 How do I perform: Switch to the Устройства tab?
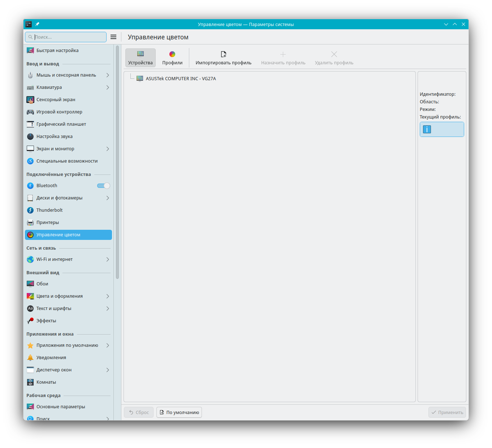(141, 58)
